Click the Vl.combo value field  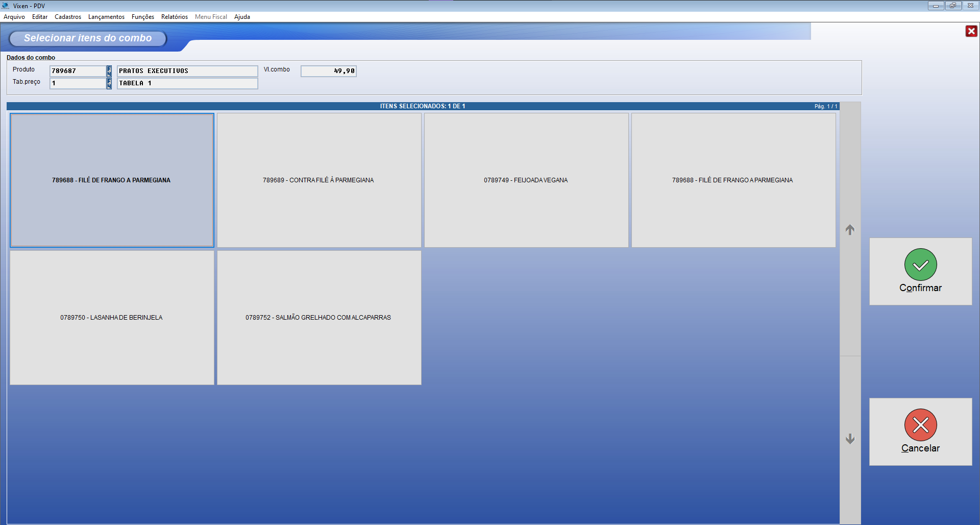[x=329, y=71]
